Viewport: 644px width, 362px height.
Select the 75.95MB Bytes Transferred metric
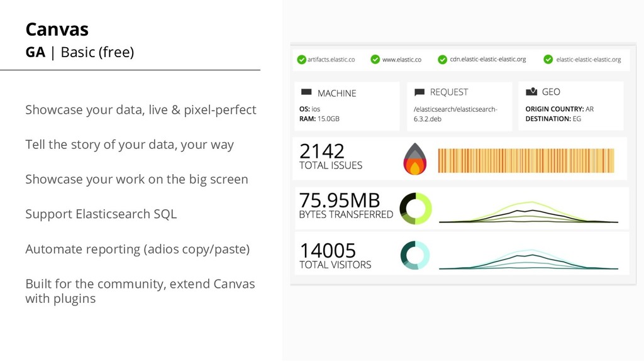(346, 206)
